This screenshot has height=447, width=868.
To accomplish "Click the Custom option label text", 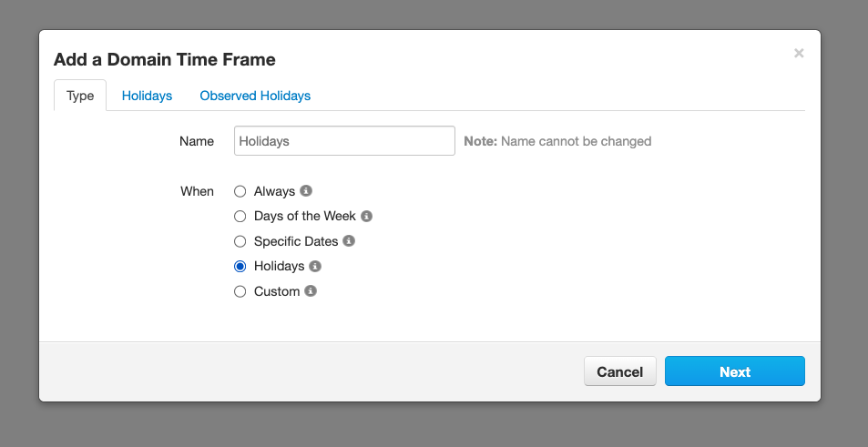I will (277, 291).
